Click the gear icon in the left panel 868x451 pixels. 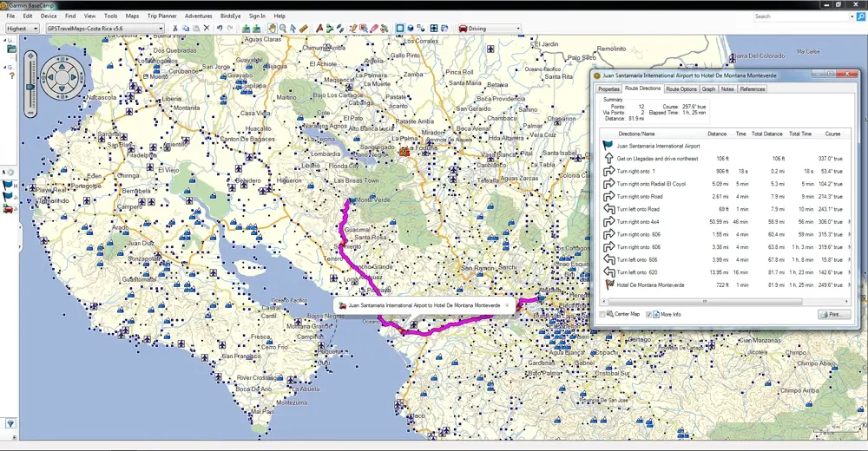tap(10, 173)
